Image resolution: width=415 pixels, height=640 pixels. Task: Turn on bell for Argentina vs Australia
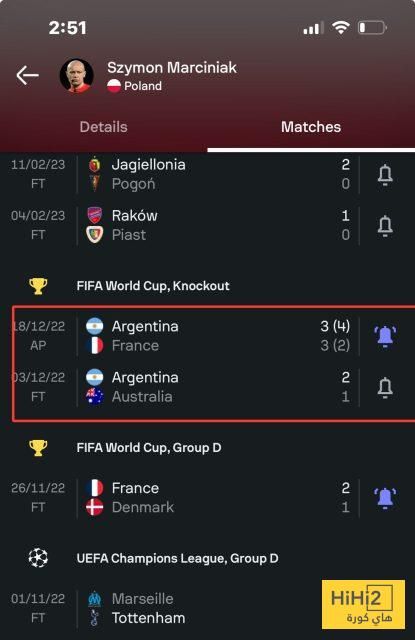[385, 387]
